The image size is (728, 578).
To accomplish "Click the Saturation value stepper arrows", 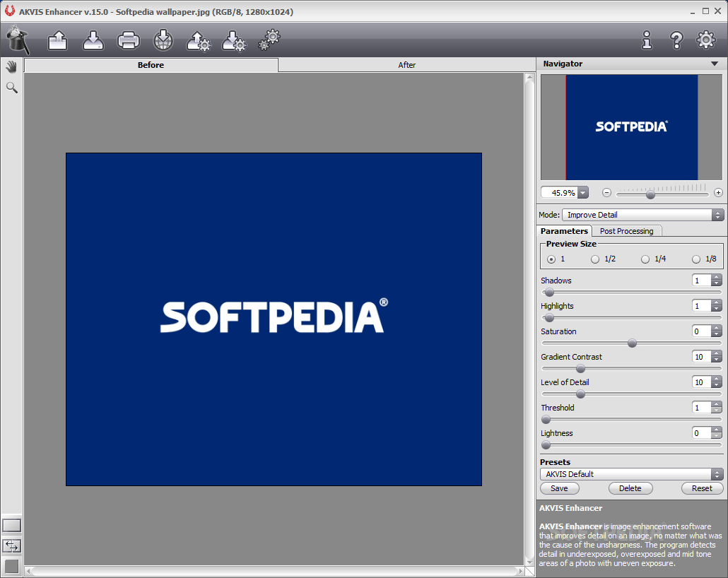I will 717,331.
